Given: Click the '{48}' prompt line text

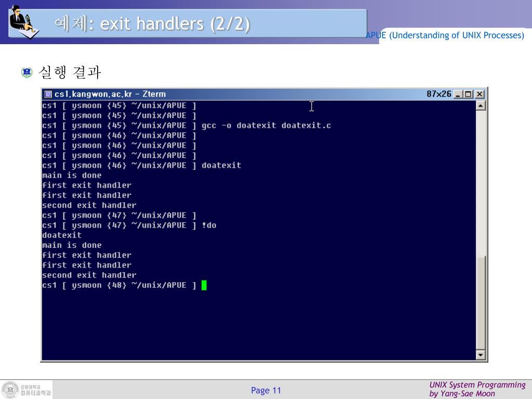Looking at the screenshot, I should coord(119,285).
